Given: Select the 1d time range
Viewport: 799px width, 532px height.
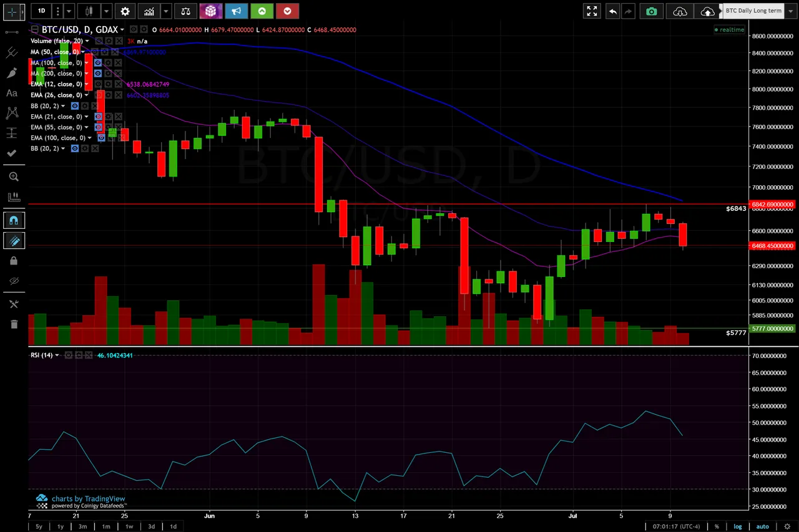Looking at the screenshot, I should [x=173, y=526].
